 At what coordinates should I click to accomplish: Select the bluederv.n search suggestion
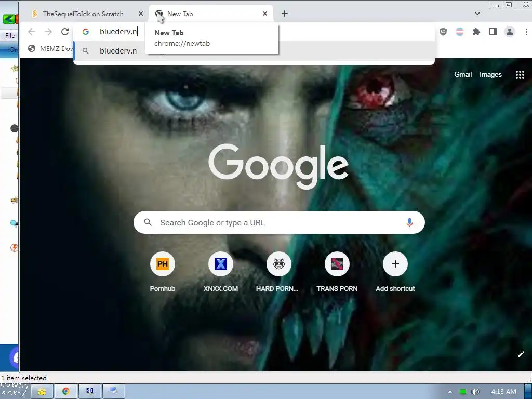[x=254, y=50]
